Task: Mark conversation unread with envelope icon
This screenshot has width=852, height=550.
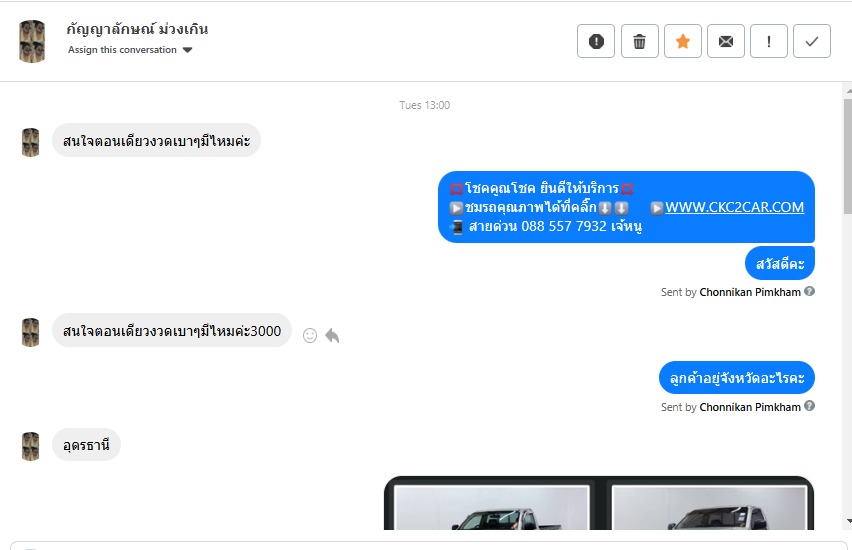Action: pyautogui.click(x=726, y=41)
